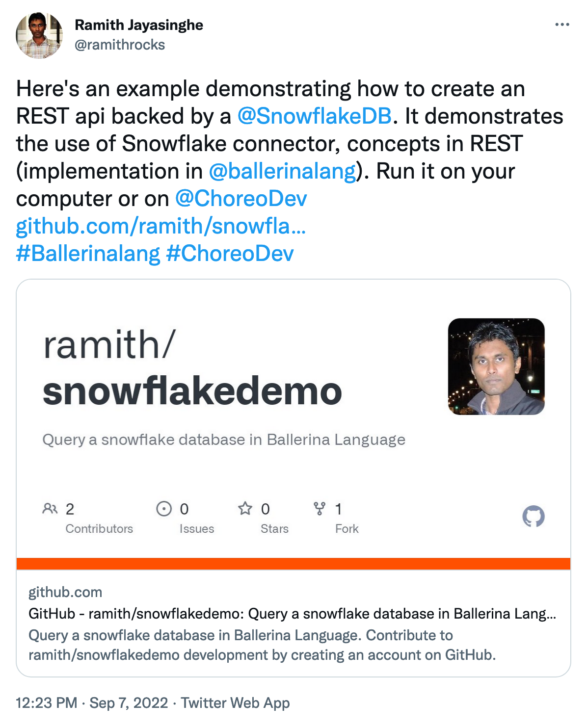Click the Fork branch icon
Viewport: 587px width, 728px height.
pos(320,509)
